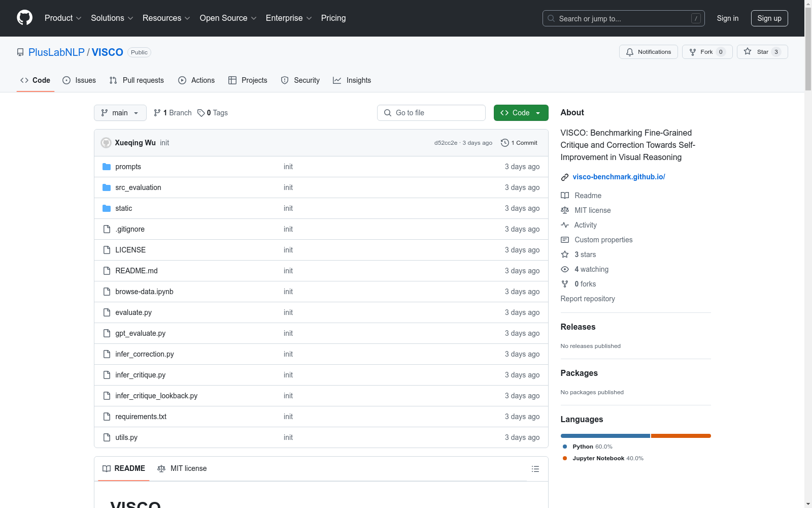Image resolution: width=812 pixels, height=508 pixels.
Task: Open the Security tab
Action: pyautogui.click(x=300, y=80)
